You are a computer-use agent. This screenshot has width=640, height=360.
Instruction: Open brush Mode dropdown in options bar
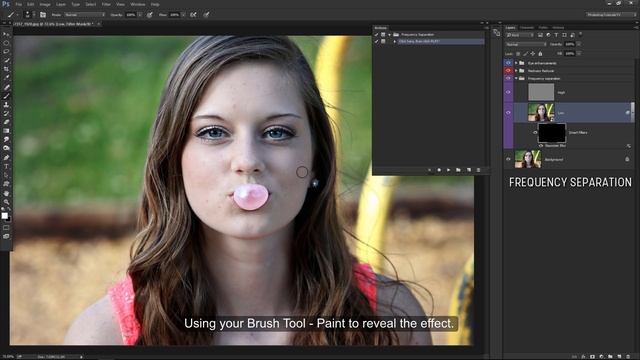[84, 15]
